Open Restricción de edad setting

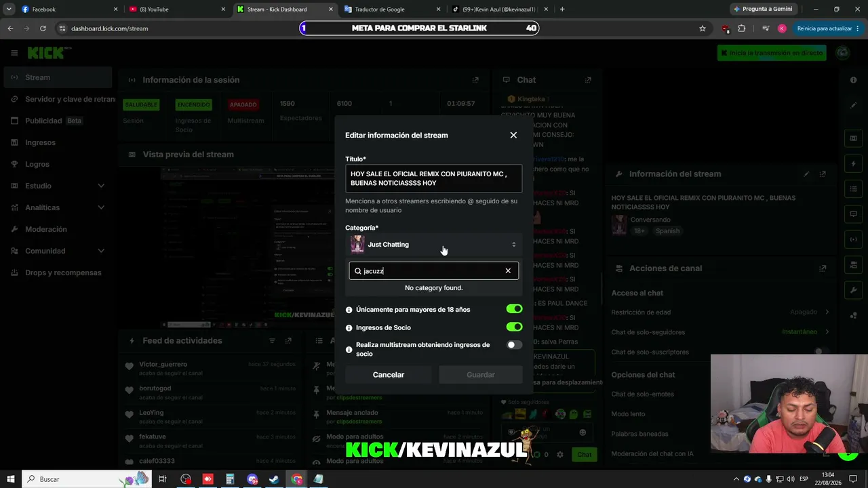(x=720, y=312)
